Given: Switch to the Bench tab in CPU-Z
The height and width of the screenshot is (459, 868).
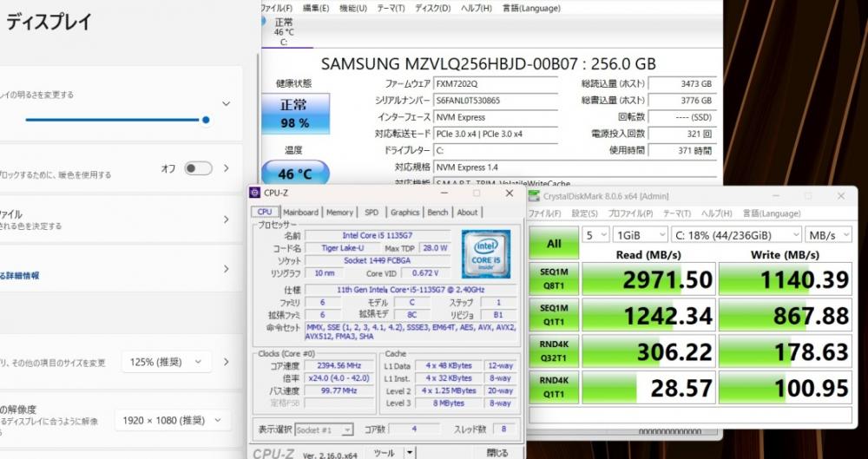Looking at the screenshot, I should tap(437, 212).
